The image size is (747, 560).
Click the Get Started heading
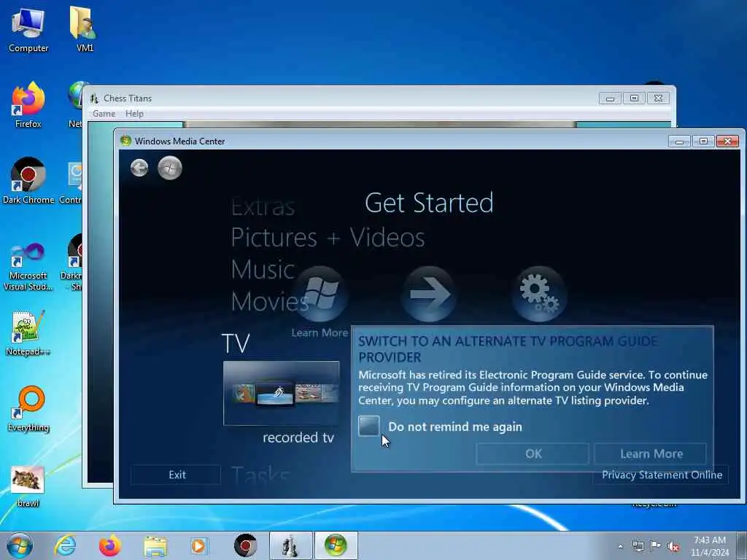tap(429, 203)
